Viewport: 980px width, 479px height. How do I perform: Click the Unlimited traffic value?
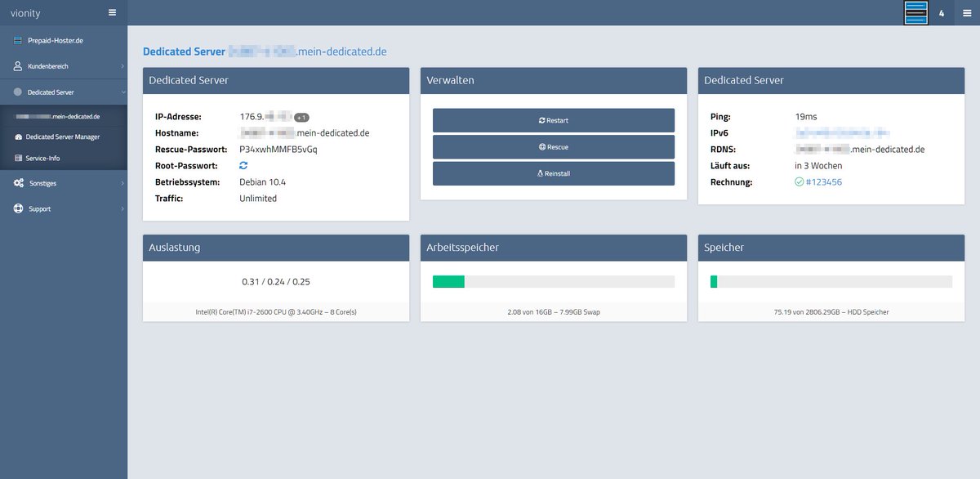pos(258,198)
